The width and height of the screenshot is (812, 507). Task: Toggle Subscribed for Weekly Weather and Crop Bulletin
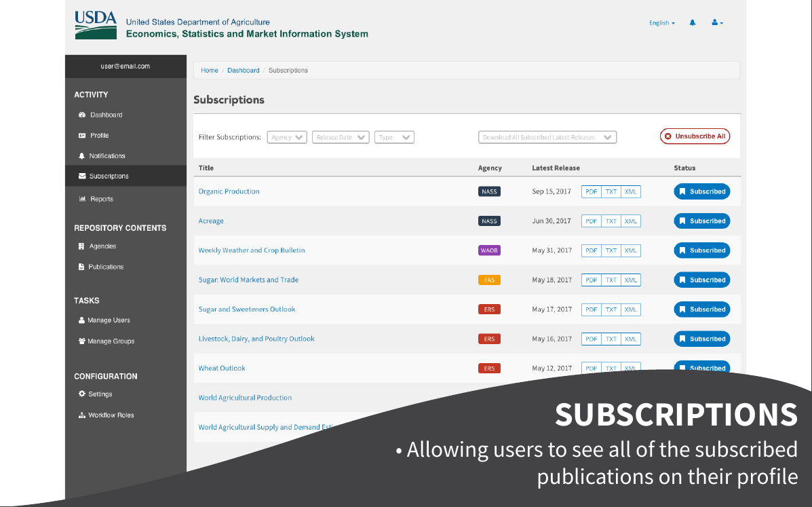(x=701, y=250)
